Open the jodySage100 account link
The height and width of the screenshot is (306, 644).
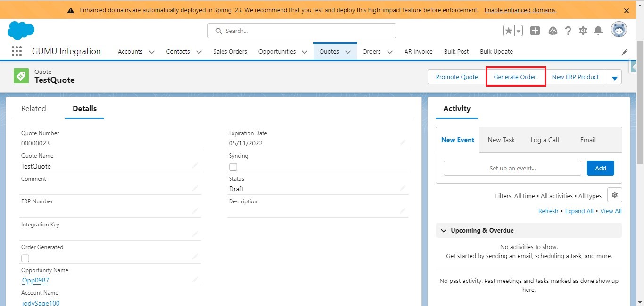(x=41, y=303)
